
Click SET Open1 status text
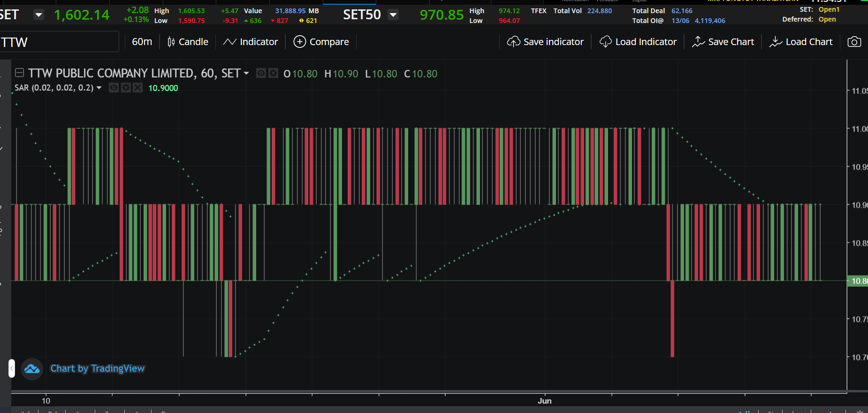click(829, 9)
